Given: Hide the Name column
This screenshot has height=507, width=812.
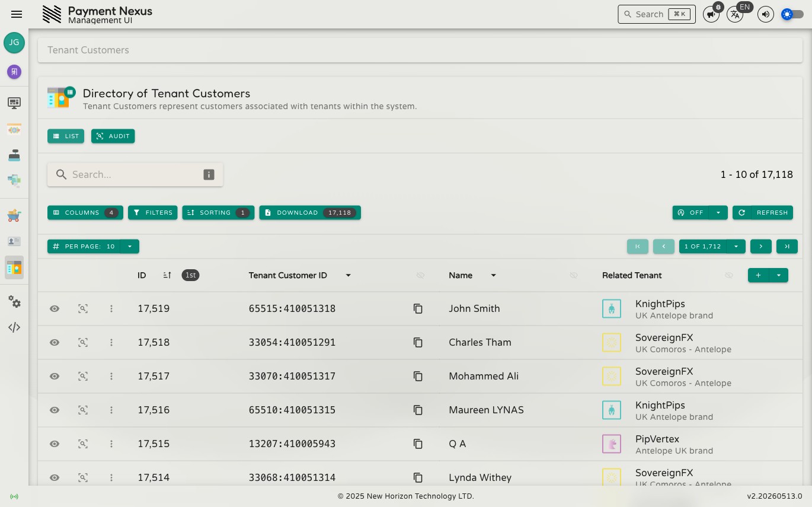Looking at the screenshot, I should (573, 275).
